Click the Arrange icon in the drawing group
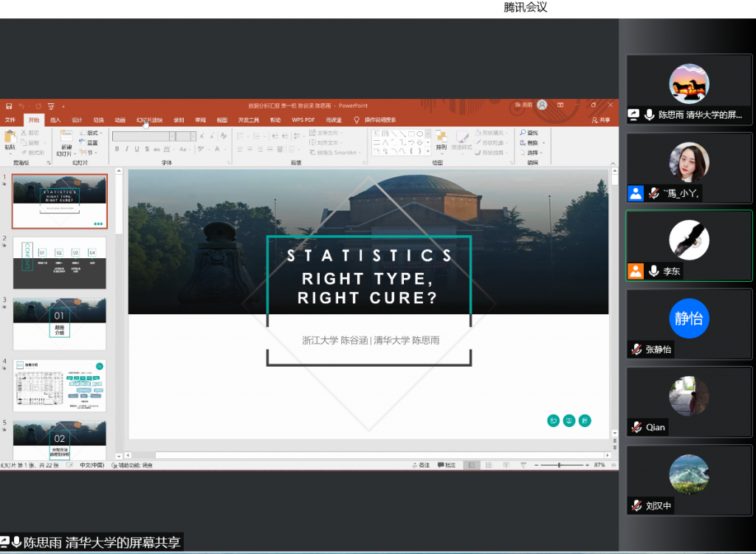Screen dimensions: 756x554 click(x=441, y=139)
